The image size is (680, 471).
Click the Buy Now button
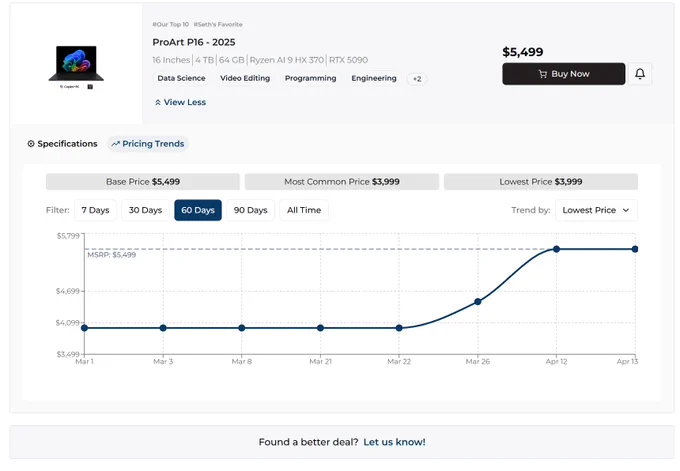click(563, 74)
